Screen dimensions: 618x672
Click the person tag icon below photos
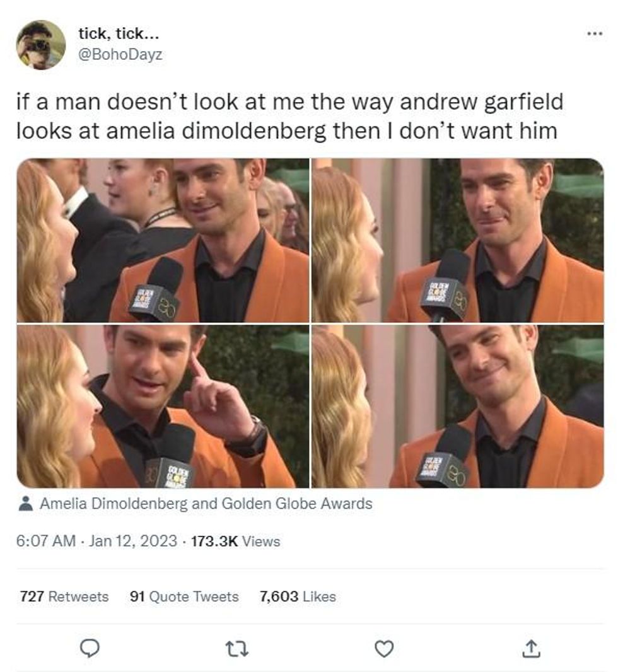pyautogui.click(x=26, y=503)
